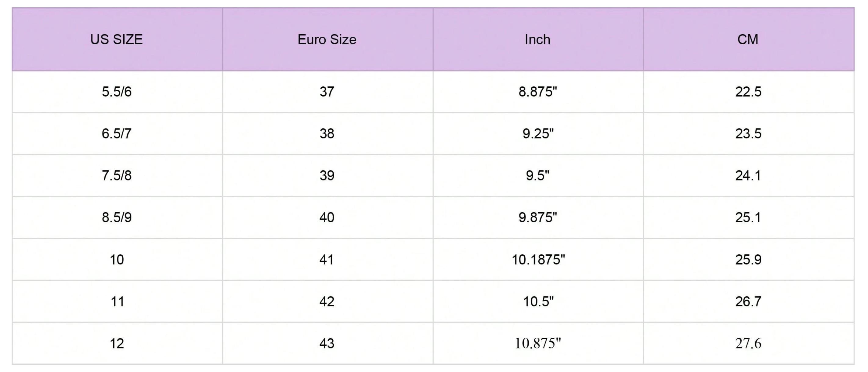
Task: Select the 9.875" inch cell
Action: [x=537, y=217]
